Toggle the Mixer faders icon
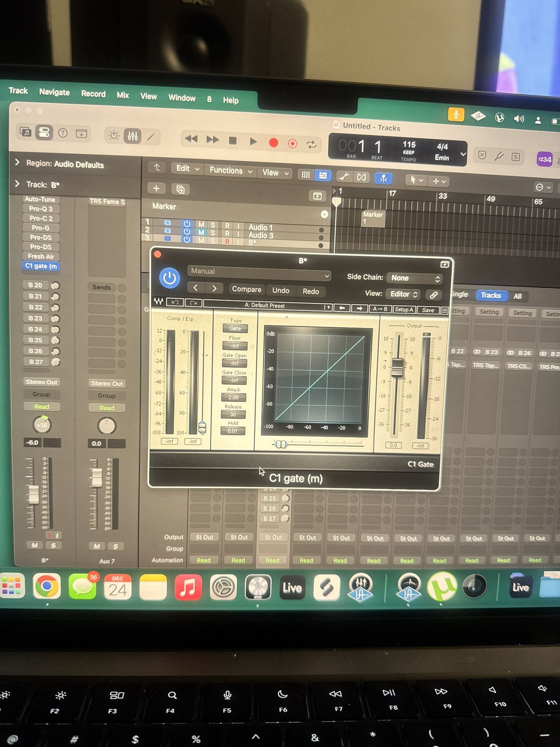Screen dimensions: 560x747 pyautogui.click(x=132, y=136)
